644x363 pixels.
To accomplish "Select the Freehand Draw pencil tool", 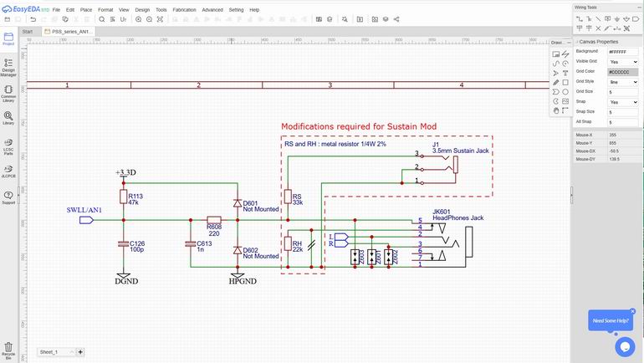I will [555, 83].
